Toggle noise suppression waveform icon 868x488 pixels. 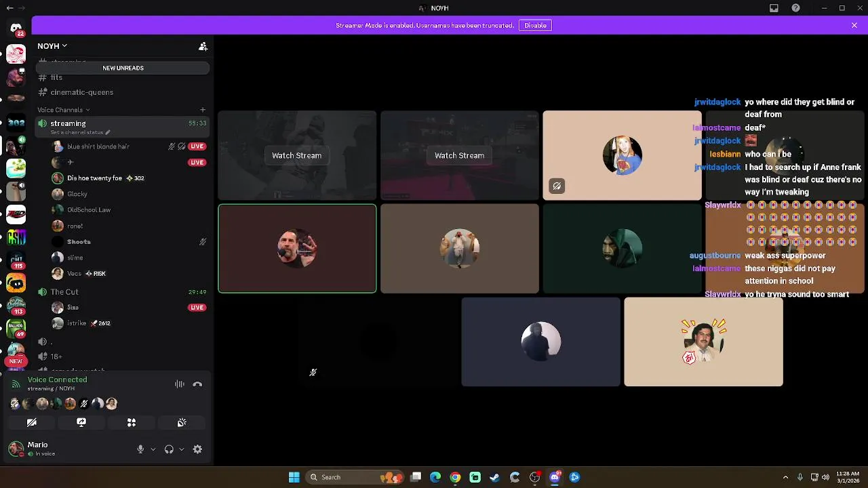tap(180, 384)
